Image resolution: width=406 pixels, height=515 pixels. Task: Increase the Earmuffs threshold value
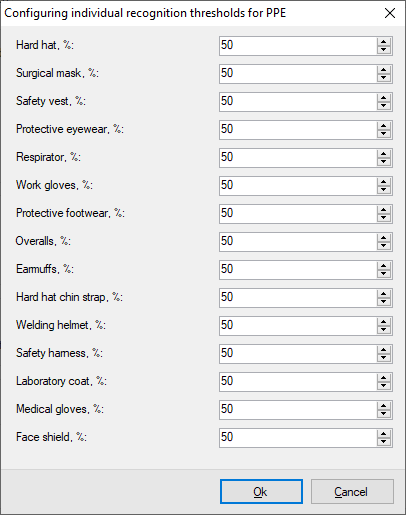click(384, 266)
